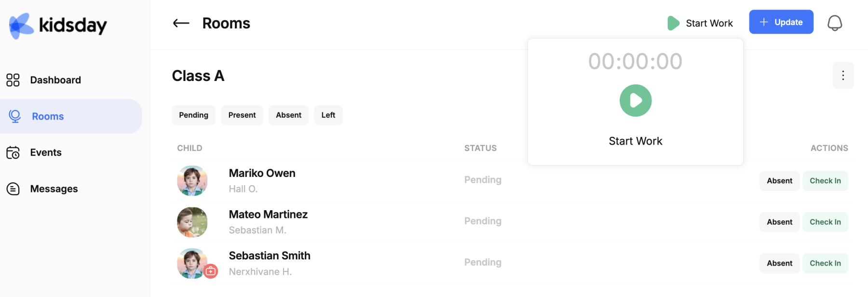Select the Dashboard grid icon
Screen dimensions: 868x297
[x=13, y=80]
